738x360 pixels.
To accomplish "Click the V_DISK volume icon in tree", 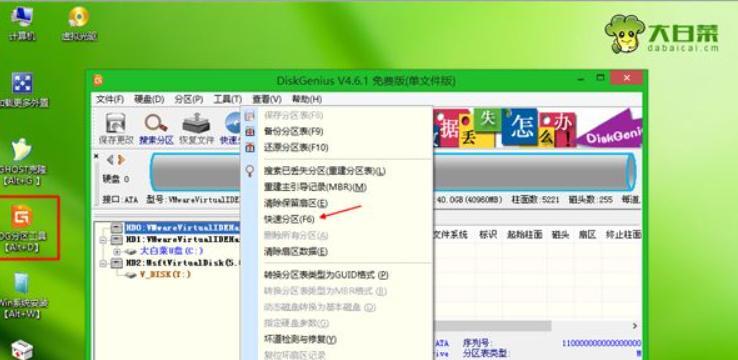I will pos(131,275).
